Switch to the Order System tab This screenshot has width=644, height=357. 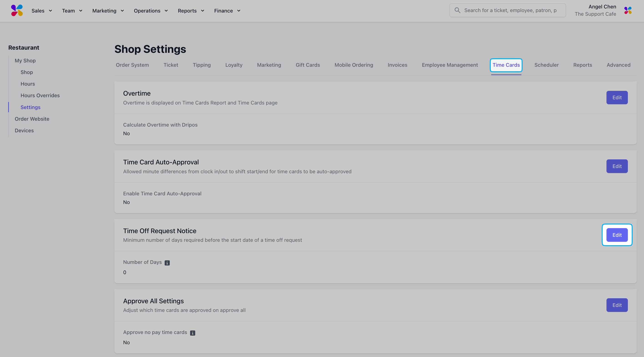132,65
